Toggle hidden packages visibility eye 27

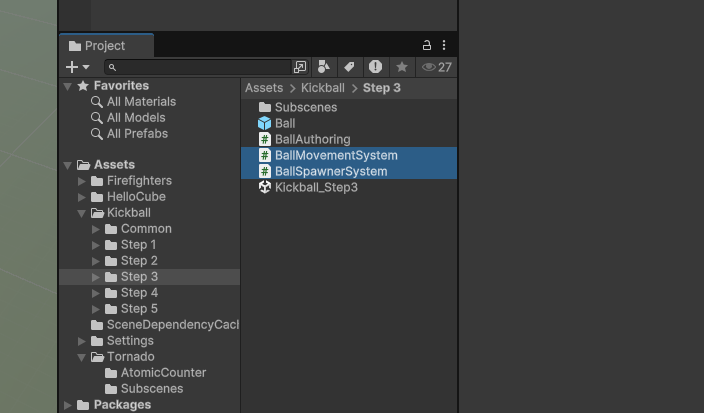tap(436, 67)
